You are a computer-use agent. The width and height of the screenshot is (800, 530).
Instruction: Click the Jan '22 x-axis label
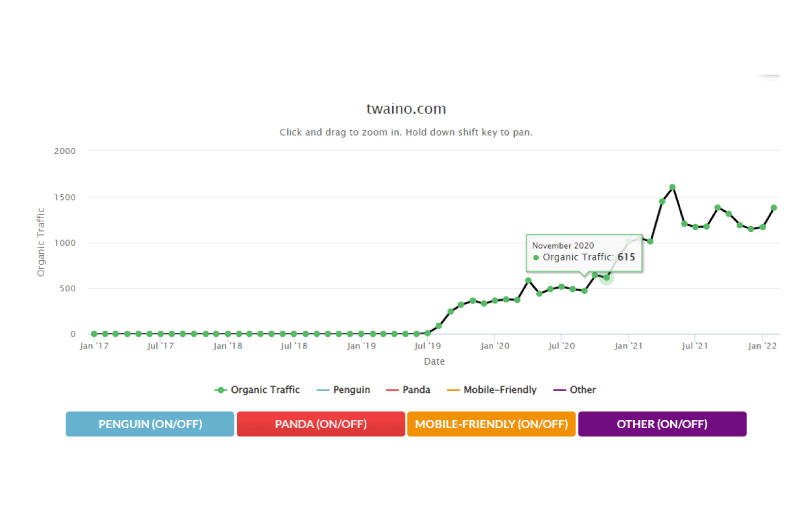coord(762,346)
